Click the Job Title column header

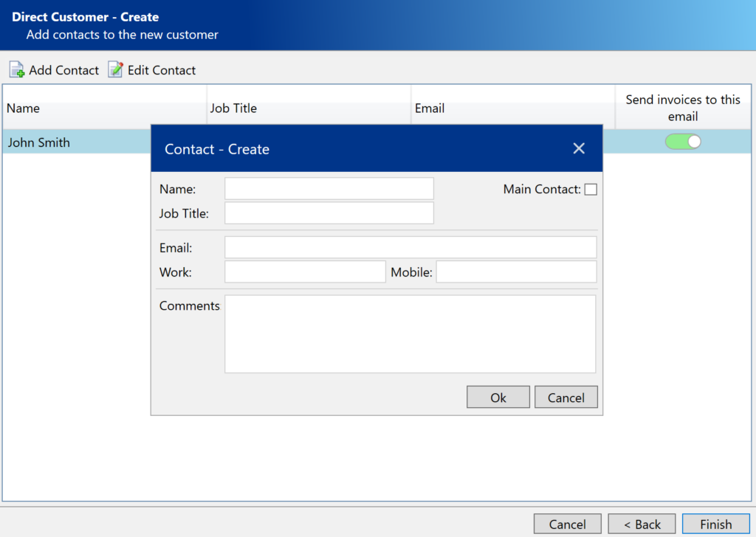click(308, 108)
